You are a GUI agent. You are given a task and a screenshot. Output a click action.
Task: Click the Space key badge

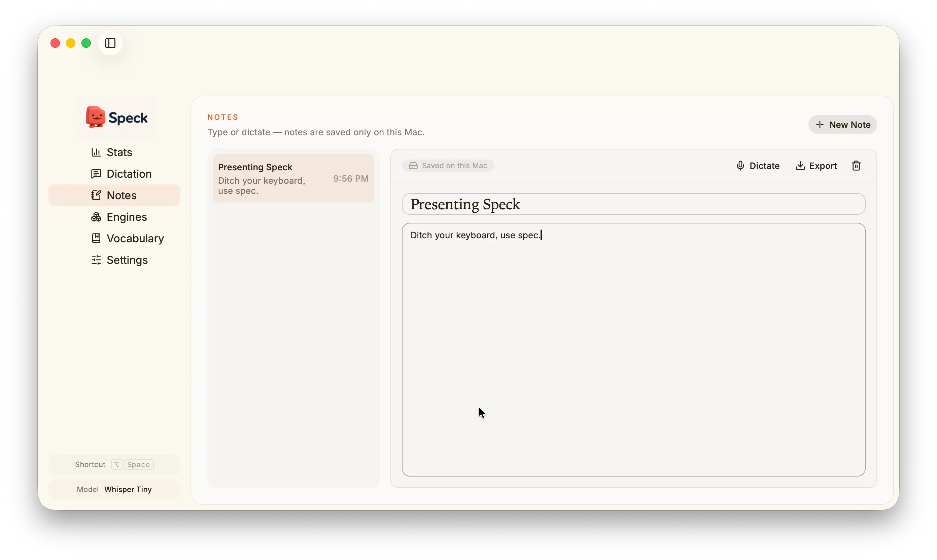(x=138, y=464)
